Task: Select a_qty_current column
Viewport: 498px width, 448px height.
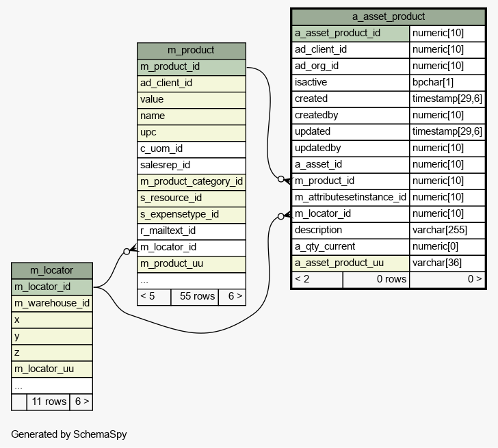Action: pyautogui.click(x=350, y=247)
